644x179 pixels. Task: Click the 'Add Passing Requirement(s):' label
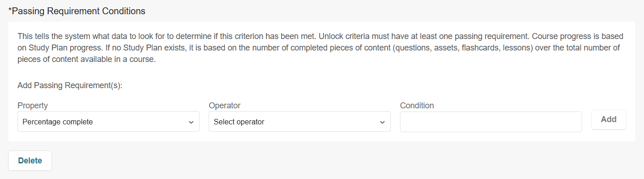tap(70, 85)
